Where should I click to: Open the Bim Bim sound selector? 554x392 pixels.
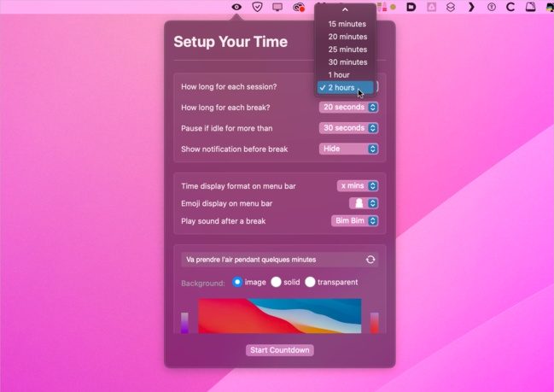[354, 221]
